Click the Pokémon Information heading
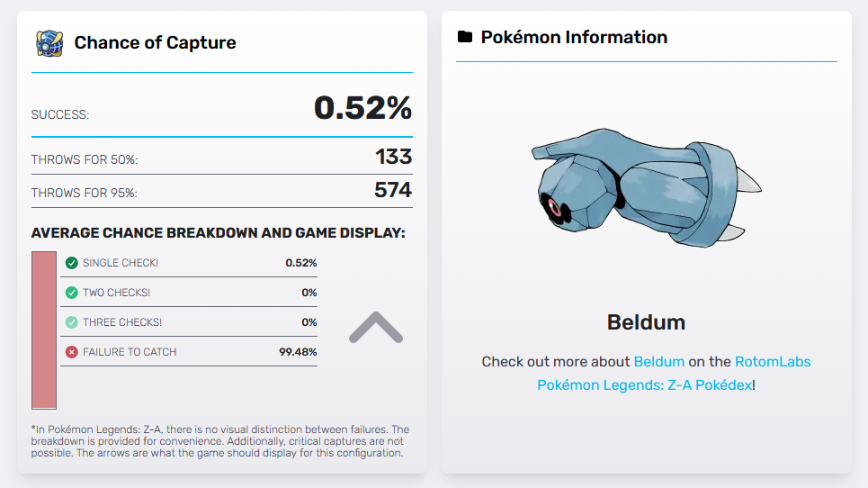The width and height of the screenshot is (868, 488). click(574, 37)
